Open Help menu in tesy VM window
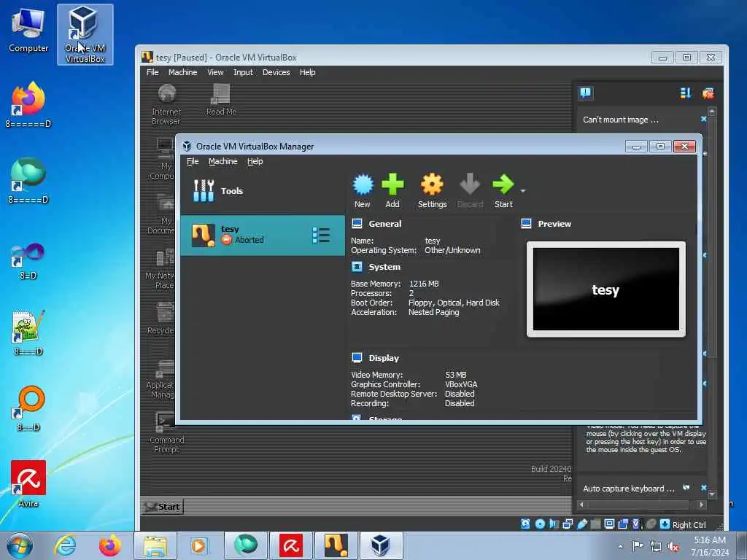The height and width of the screenshot is (560, 747). tap(307, 72)
